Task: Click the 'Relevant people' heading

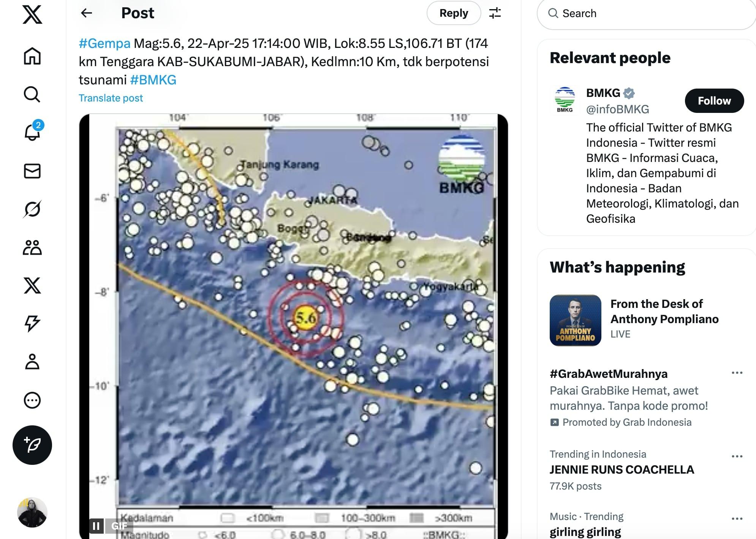Action: [610, 58]
